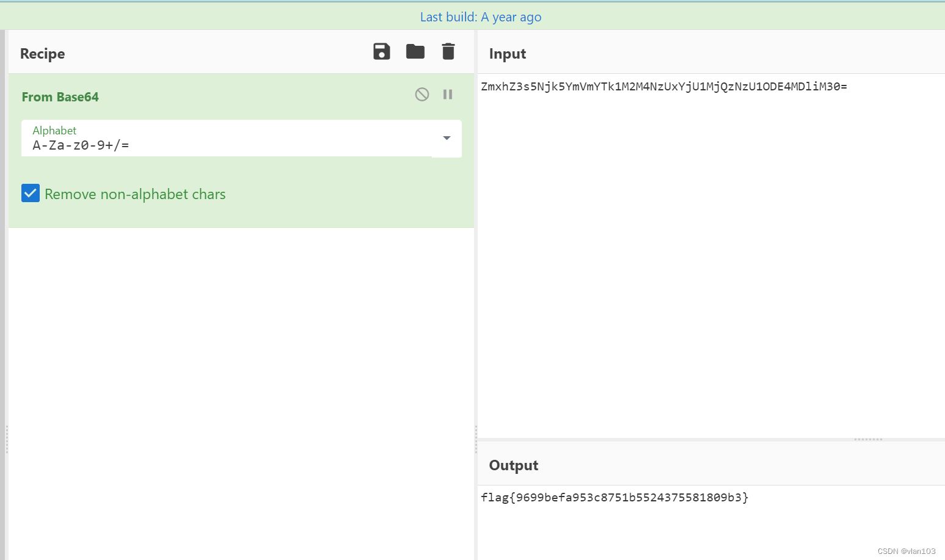The image size is (945, 560).
Task: Click the Last build: A year ago link
Action: [x=481, y=17]
